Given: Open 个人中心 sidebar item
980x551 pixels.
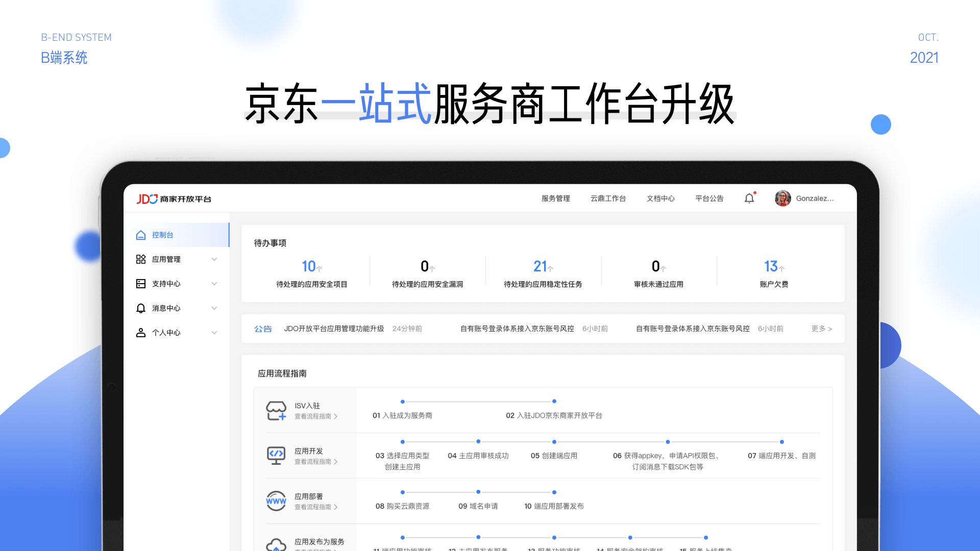Looking at the screenshot, I should click(177, 333).
